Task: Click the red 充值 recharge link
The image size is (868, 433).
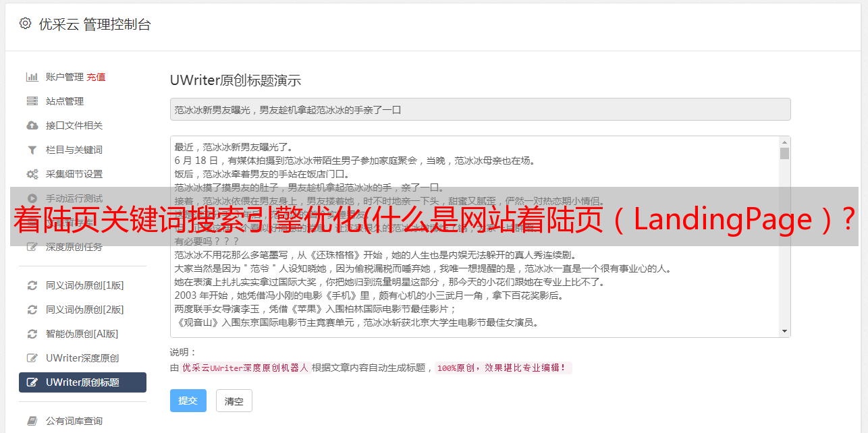Action: [x=96, y=77]
